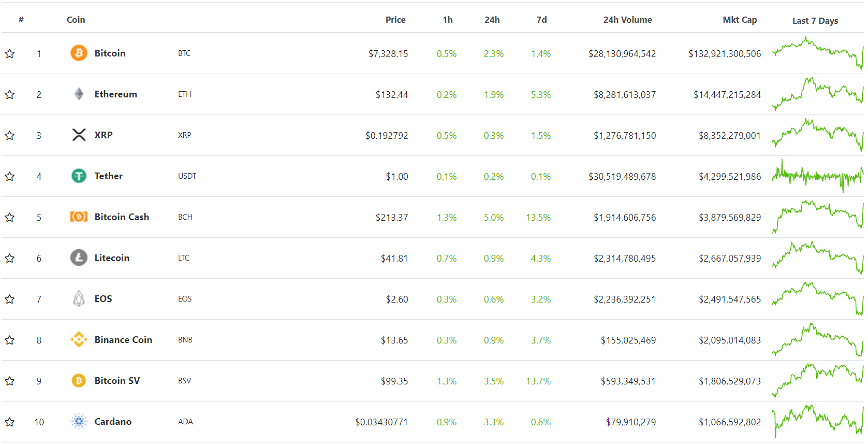Sort by the Price column header
This screenshot has height=444, width=868.
tap(395, 20)
